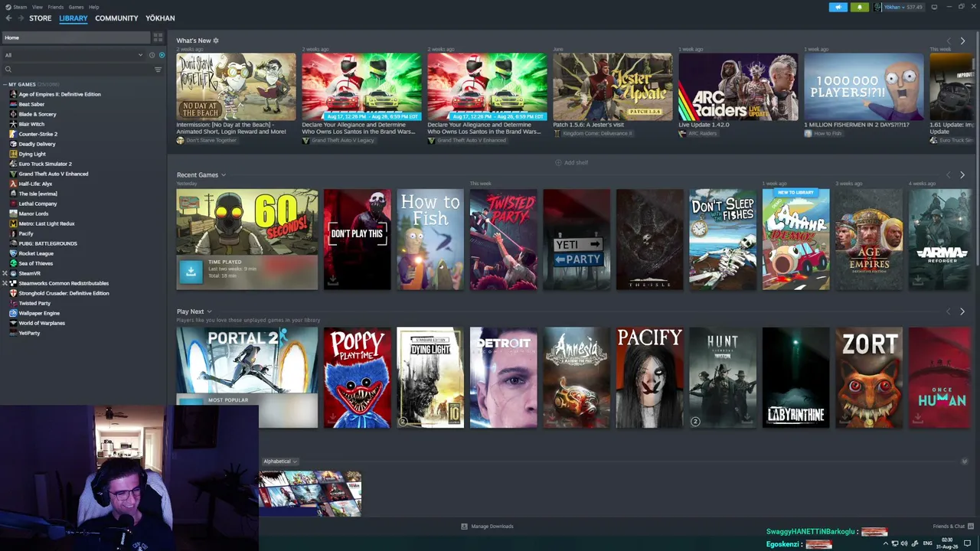Open Manage Downloads

click(487, 527)
